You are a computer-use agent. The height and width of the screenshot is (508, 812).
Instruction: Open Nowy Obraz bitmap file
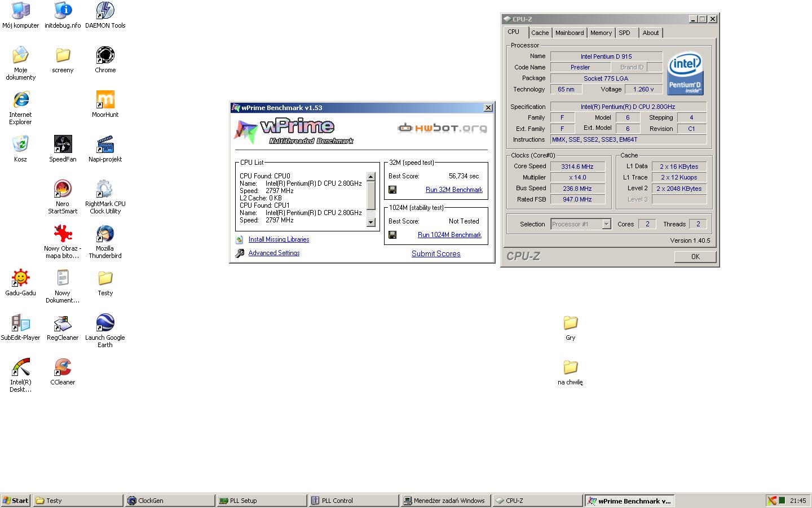click(63, 233)
